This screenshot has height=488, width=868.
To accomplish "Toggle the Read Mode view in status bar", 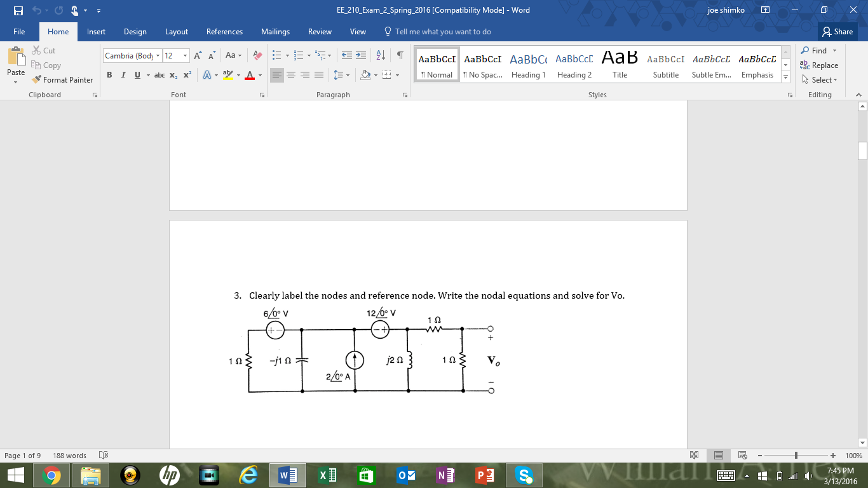I will (694, 455).
